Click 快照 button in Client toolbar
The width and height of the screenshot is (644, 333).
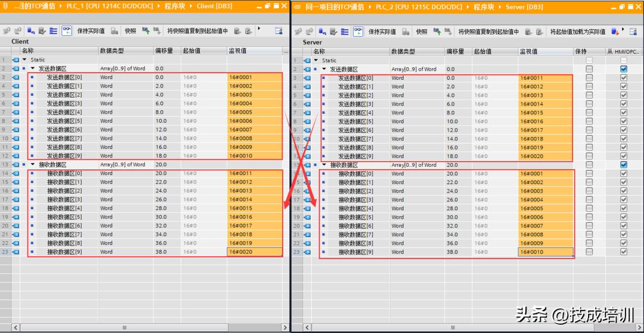[131, 31]
